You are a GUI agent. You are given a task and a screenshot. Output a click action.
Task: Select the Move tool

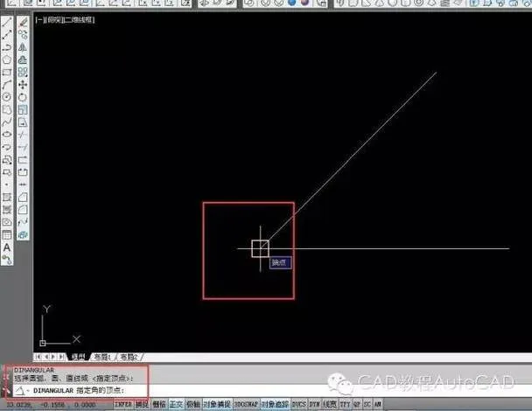tap(23, 85)
